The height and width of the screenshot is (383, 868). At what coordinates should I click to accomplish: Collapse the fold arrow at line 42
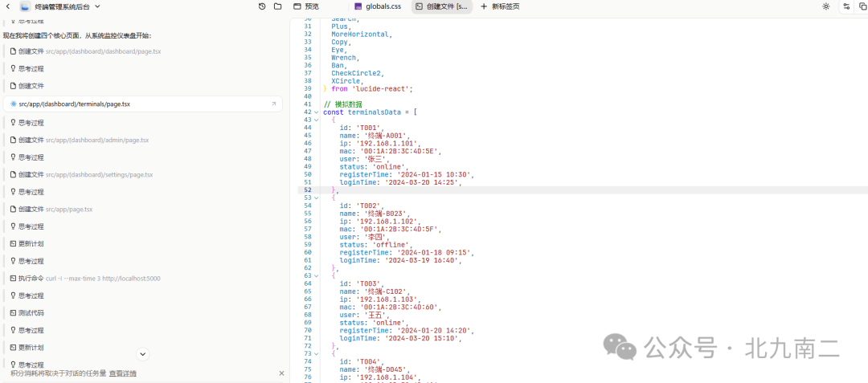point(316,112)
